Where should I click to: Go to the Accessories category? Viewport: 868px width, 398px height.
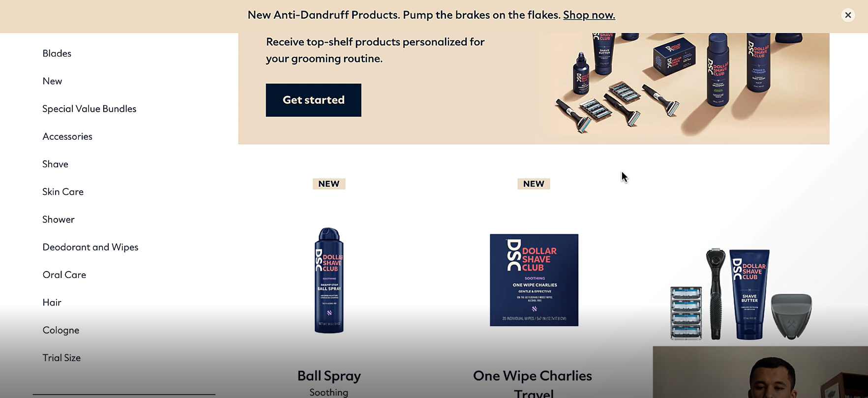[x=67, y=136]
